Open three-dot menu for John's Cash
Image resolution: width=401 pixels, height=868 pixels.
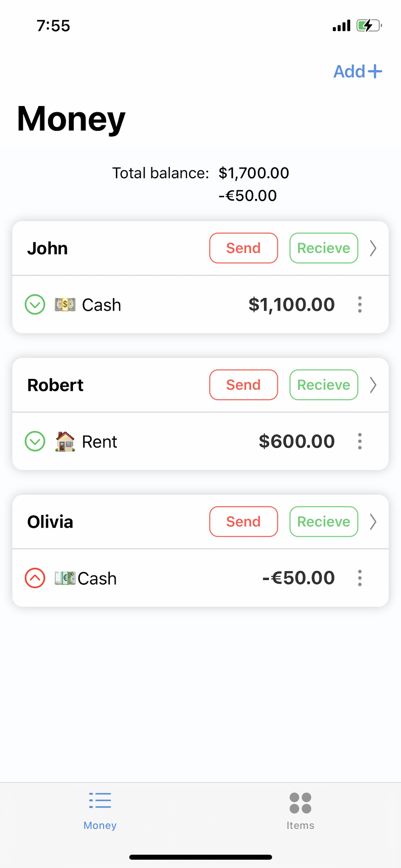coord(360,304)
